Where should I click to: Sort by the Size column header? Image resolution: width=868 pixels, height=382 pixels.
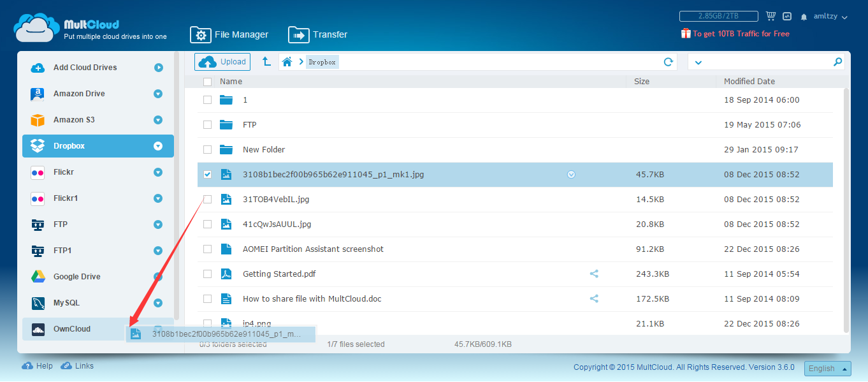(642, 82)
